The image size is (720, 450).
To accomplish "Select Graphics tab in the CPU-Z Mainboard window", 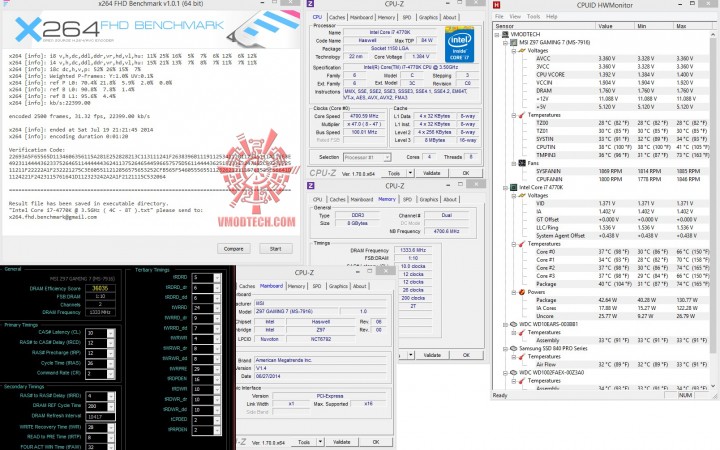I will pyautogui.click(x=338, y=286).
